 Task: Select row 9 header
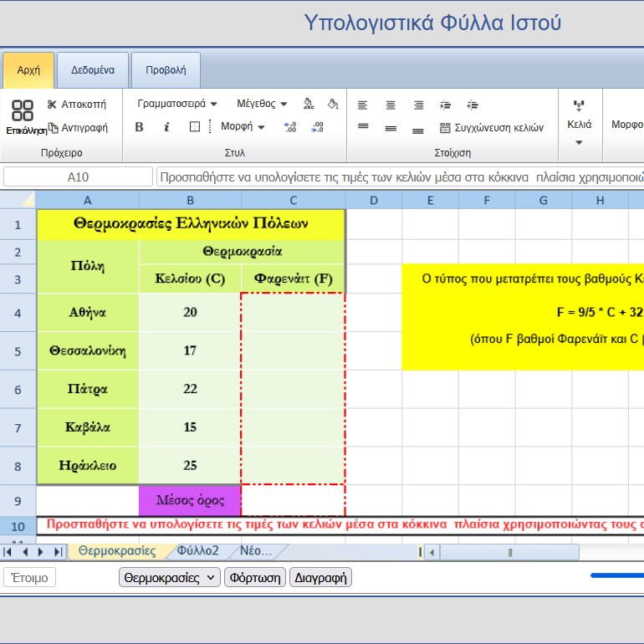coord(18,501)
